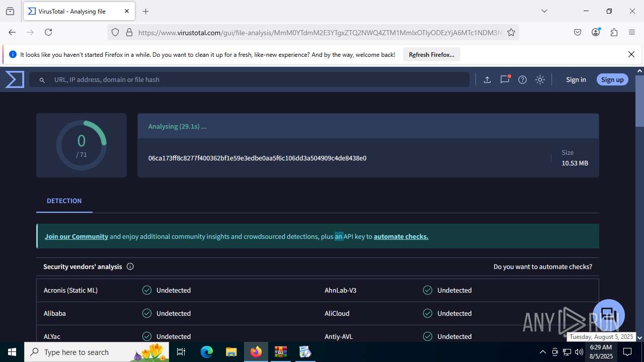The height and width of the screenshot is (362, 644).
Task: Bookmark this page with star icon
Action: 511,32
